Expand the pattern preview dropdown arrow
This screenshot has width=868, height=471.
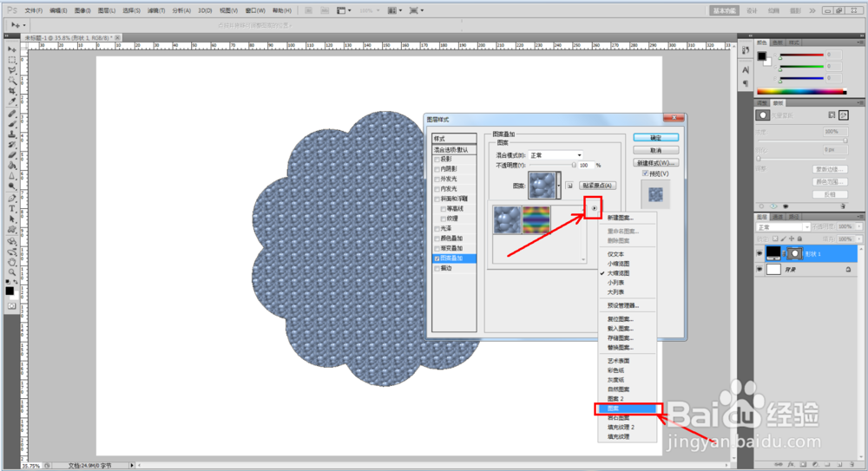click(x=558, y=186)
